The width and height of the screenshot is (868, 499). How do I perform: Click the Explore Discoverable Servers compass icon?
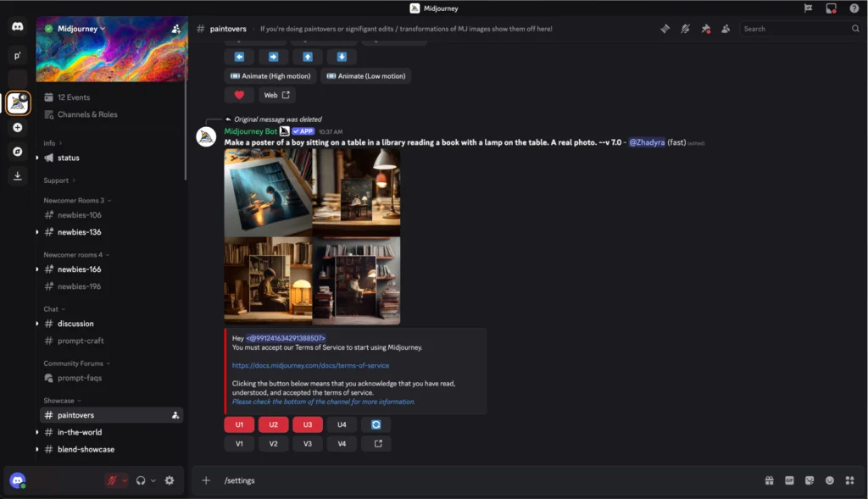click(18, 152)
